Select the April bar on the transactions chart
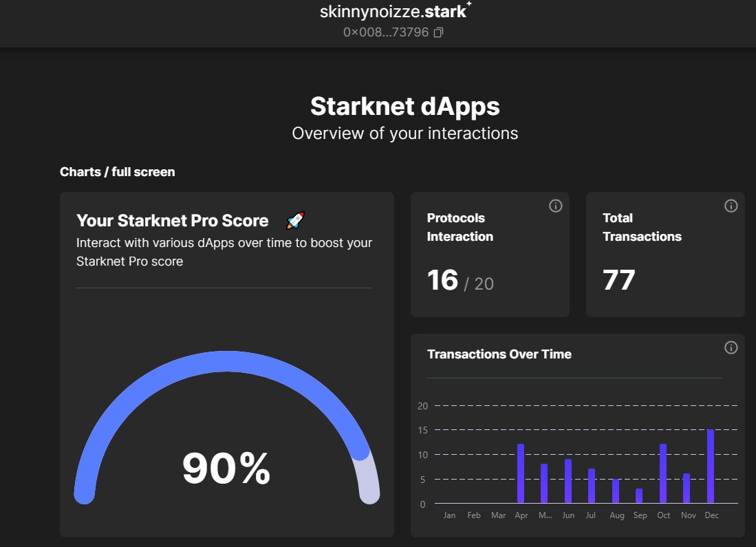 tap(521, 475)
